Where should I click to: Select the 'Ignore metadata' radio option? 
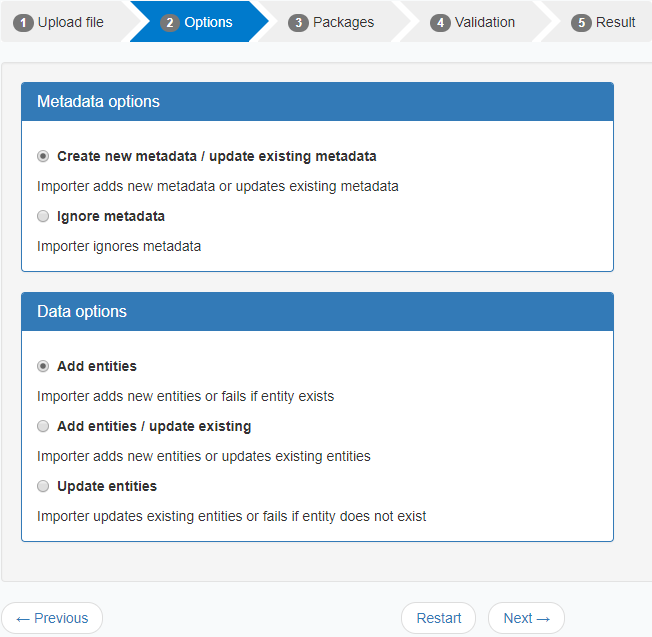pyautogui.click(x=43, y=216)
